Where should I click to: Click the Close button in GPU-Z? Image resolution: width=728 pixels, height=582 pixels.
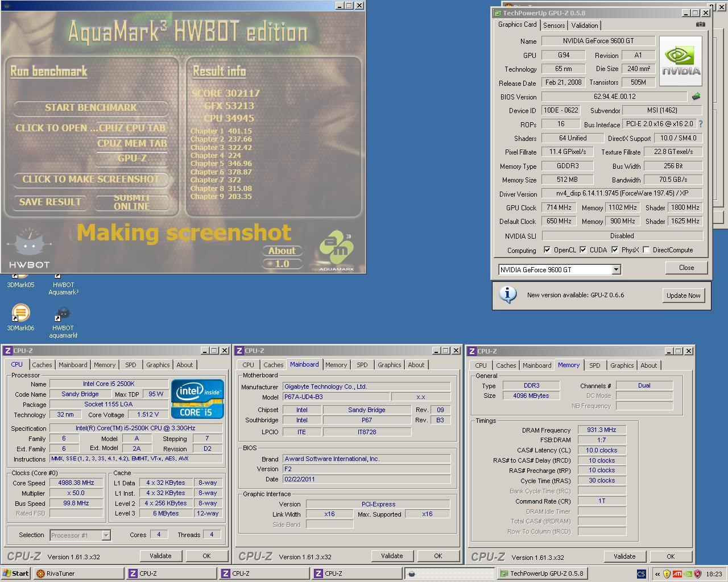686,268
